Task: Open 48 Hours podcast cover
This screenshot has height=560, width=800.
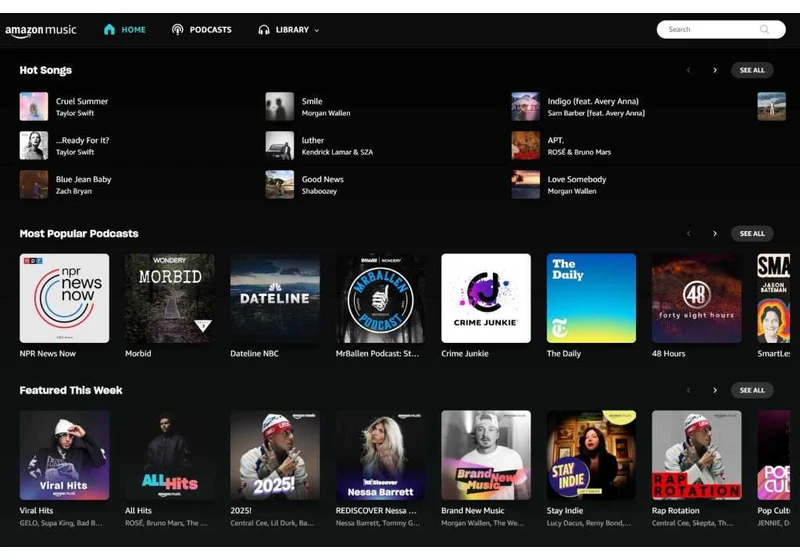Action: (696, 298)
